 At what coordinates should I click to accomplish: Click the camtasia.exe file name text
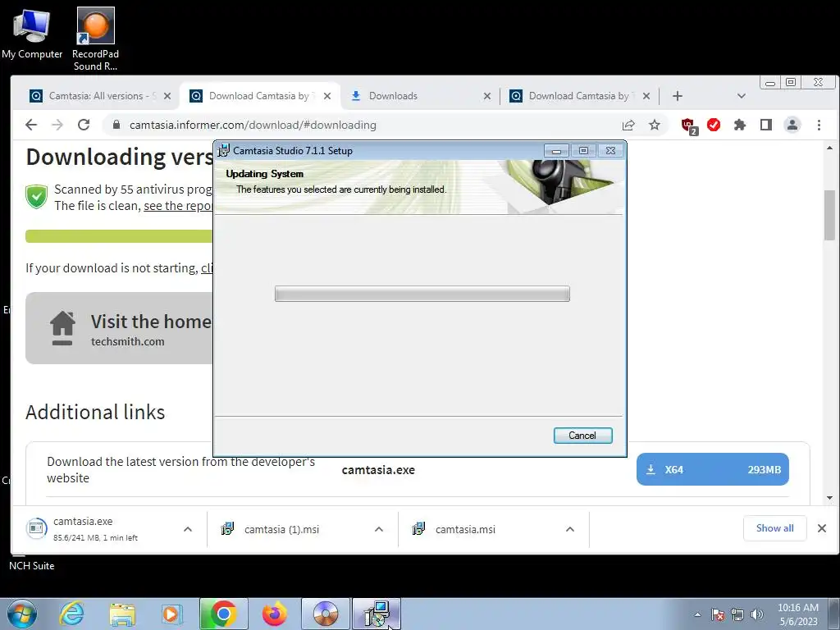pyautogui.click(x=378, y=470)
